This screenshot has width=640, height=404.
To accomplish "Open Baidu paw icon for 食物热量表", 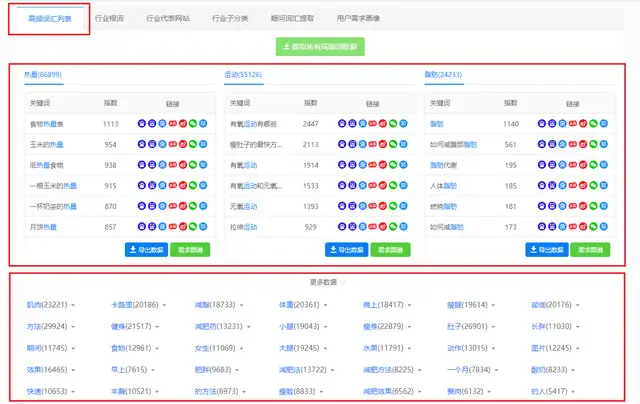I will [x=142, y=124].
